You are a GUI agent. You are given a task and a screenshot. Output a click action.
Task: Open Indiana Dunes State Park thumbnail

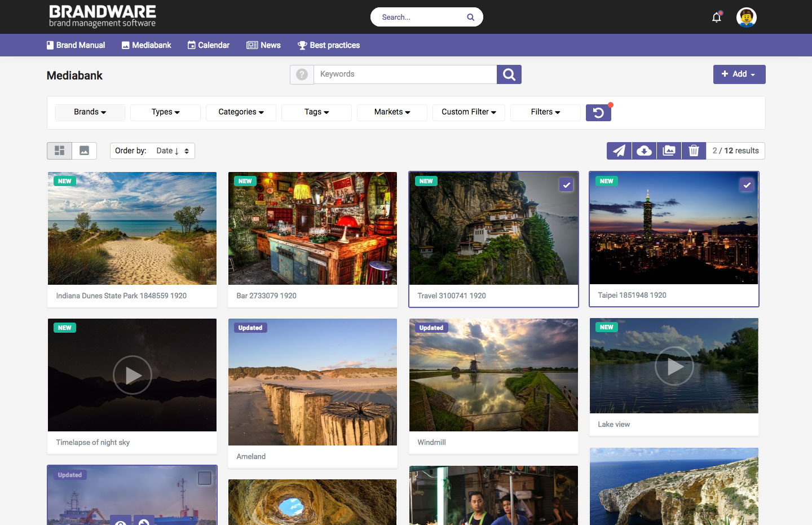tap(132, 228)
